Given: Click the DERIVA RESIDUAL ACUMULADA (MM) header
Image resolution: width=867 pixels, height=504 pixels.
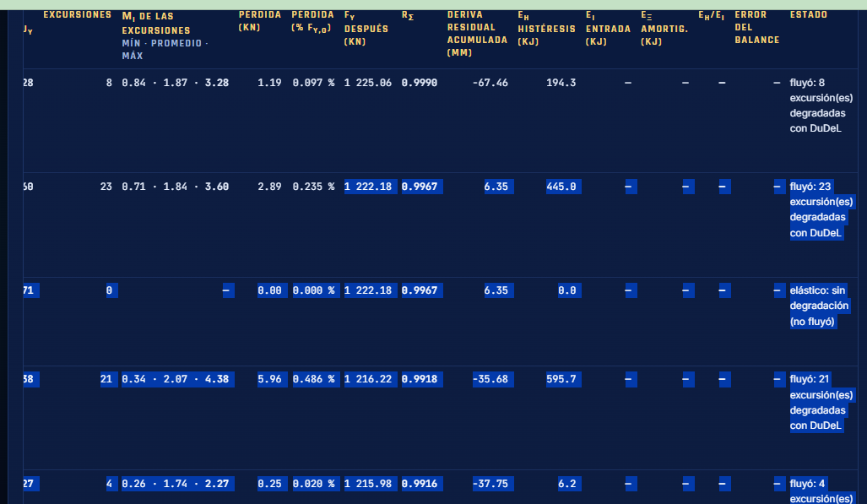Looking at the screenshot, I should pos(477,34).
